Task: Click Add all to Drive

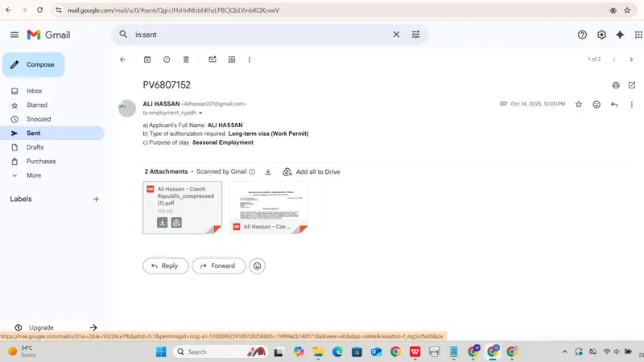Action: click(x=312, y=172)
